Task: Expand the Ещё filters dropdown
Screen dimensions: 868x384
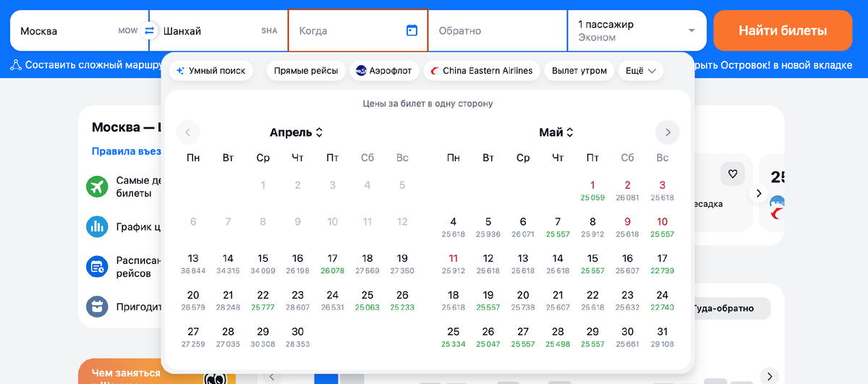Action: 641,71
